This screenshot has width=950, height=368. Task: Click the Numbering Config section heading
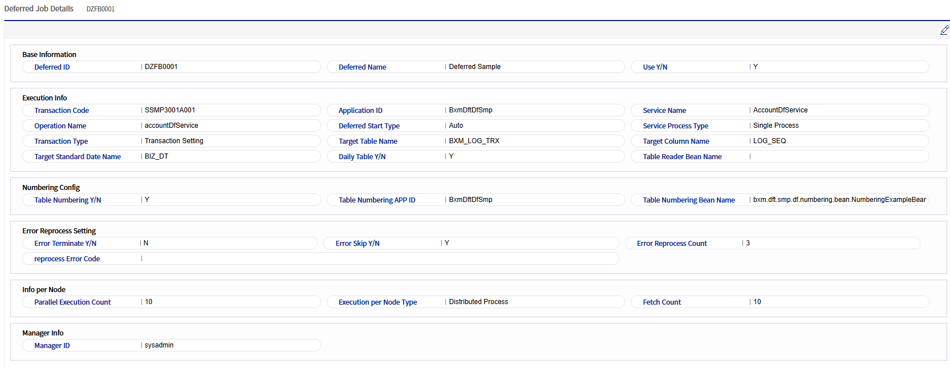pos(51,187)
